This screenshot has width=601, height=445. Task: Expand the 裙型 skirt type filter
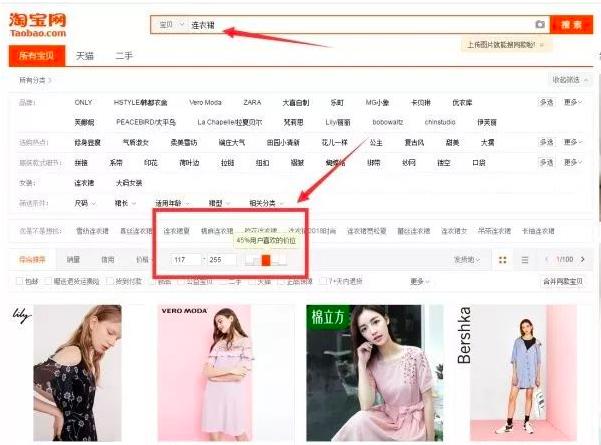pos(219,203)
